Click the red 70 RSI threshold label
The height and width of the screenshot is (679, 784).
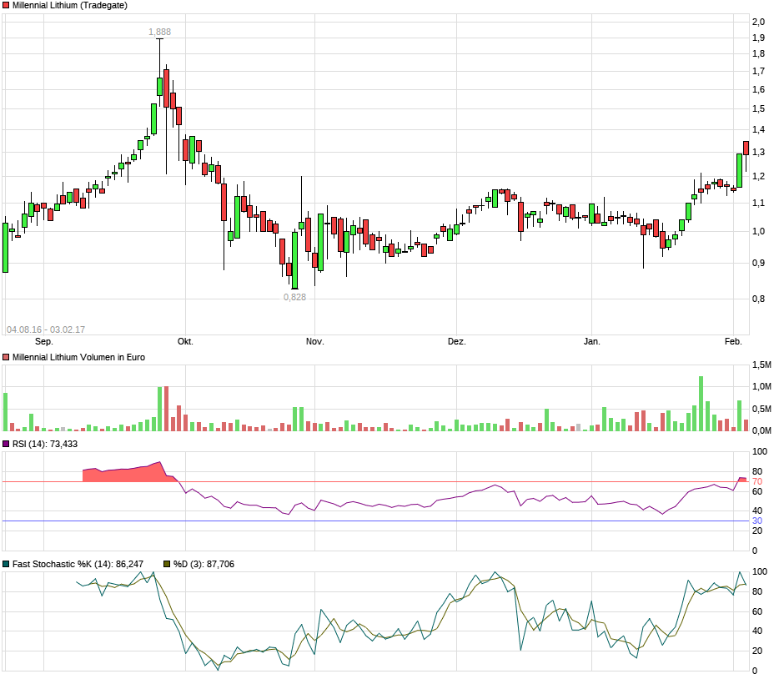(756, 482)
